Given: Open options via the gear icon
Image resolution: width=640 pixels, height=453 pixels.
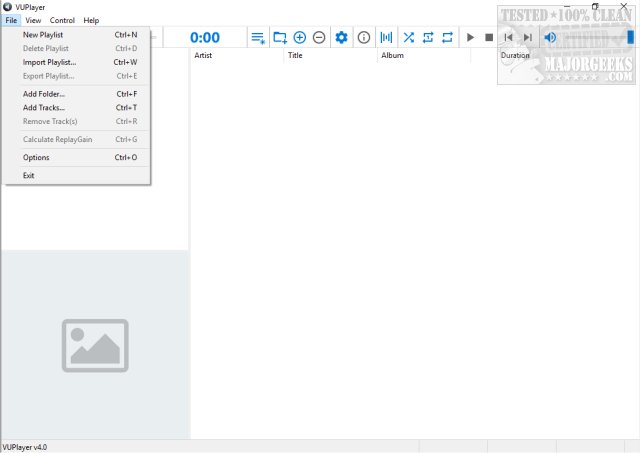Looking at the screenshot, I should pyautogui.click(x=341, y=38).
